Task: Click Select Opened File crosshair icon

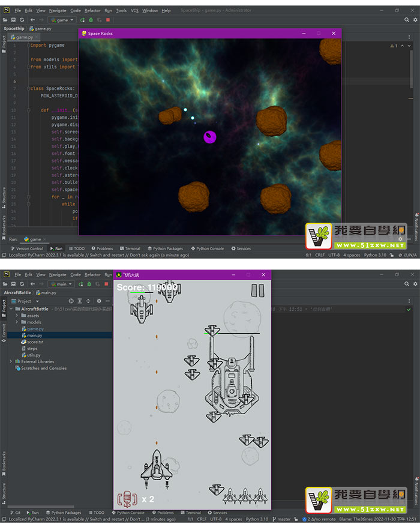Action: (71, 301)
